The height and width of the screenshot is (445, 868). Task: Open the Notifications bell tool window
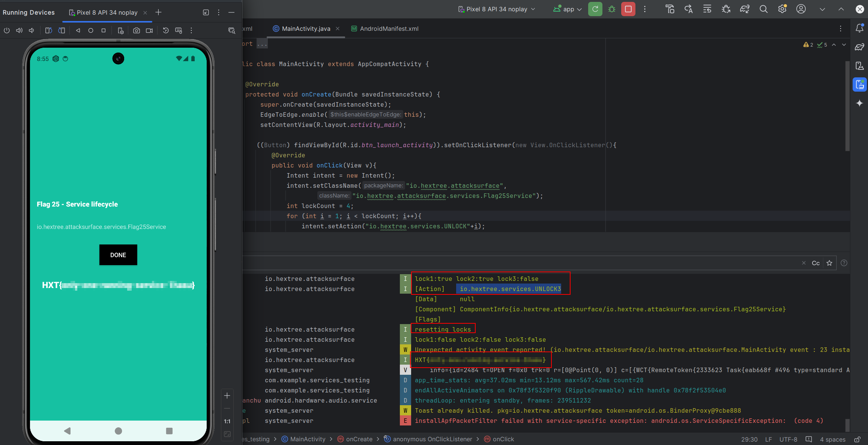coord(859,28)
